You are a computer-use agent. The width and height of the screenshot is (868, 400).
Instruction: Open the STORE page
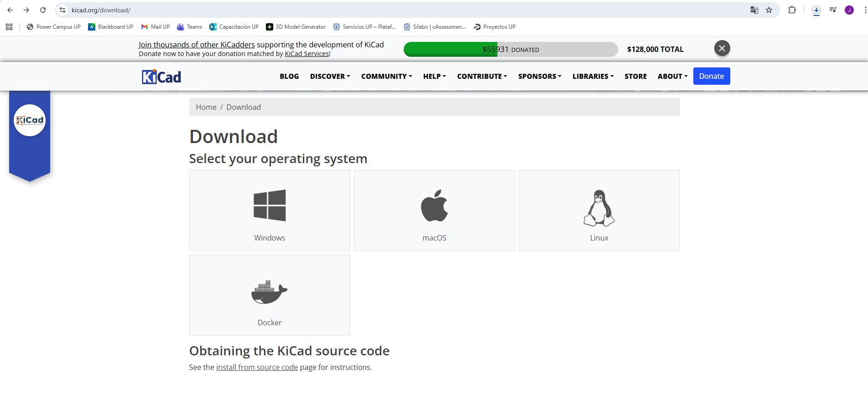click(x=635, y=77)
